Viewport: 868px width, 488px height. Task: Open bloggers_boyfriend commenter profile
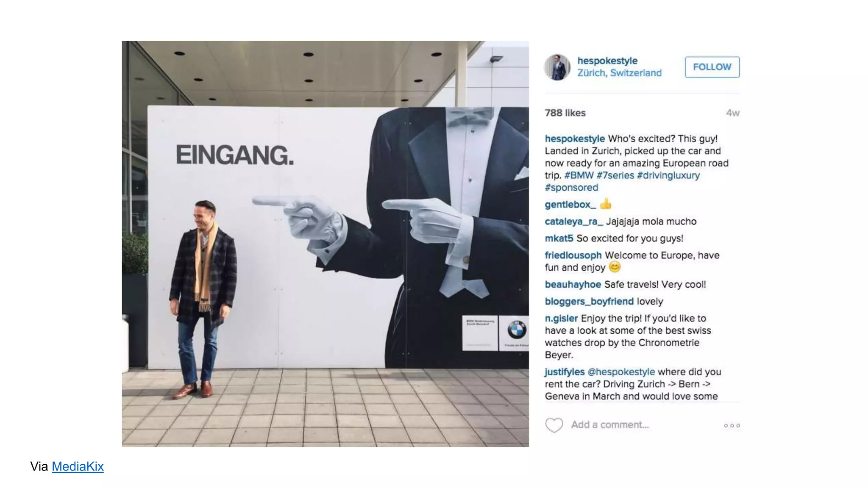(x=589, y=302)
